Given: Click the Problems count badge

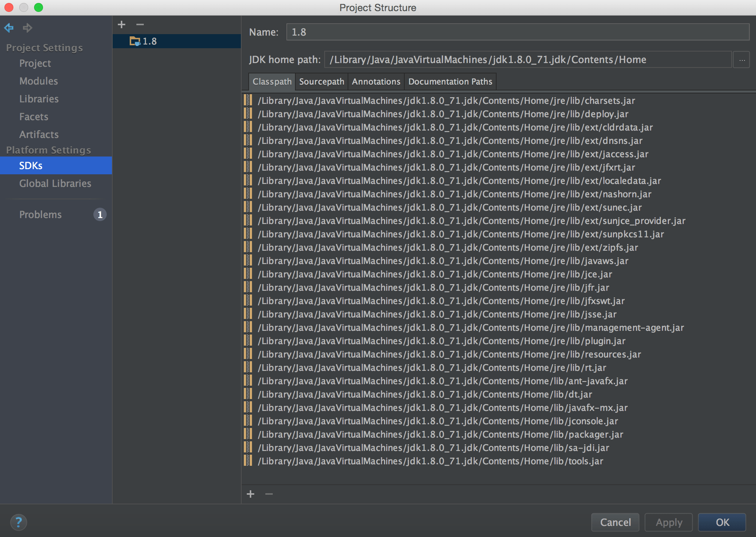Looking at the screenshot, I should pos(100,214).
